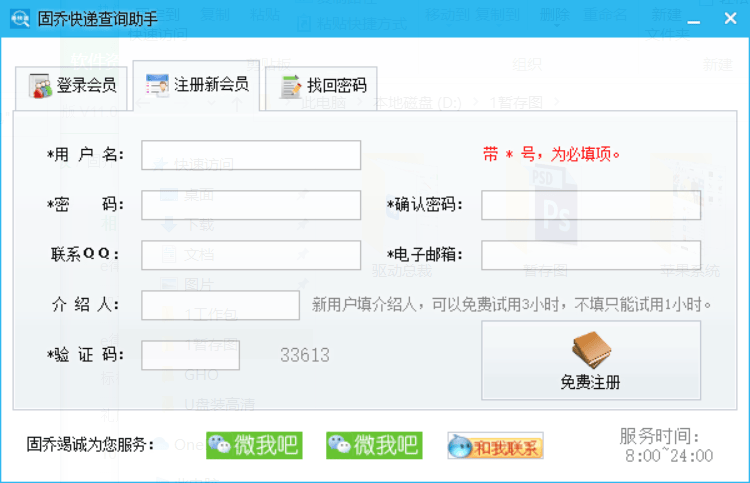Click the 33613 captcha code

305,355
